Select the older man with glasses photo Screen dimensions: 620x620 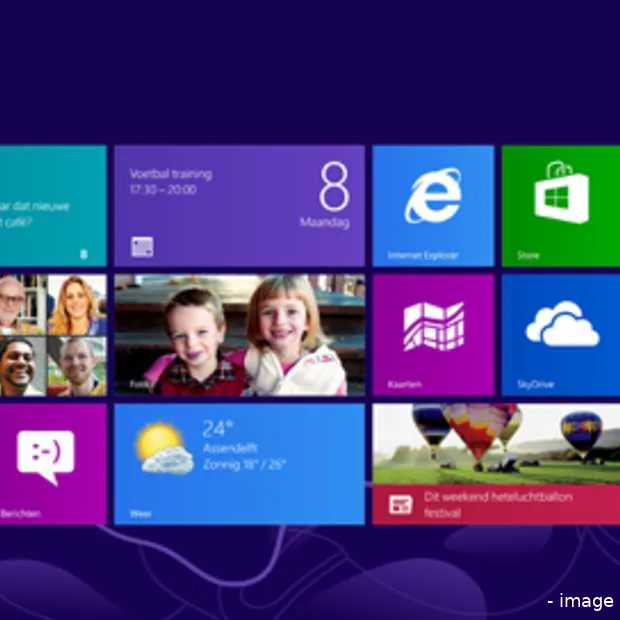pos(23,305)
